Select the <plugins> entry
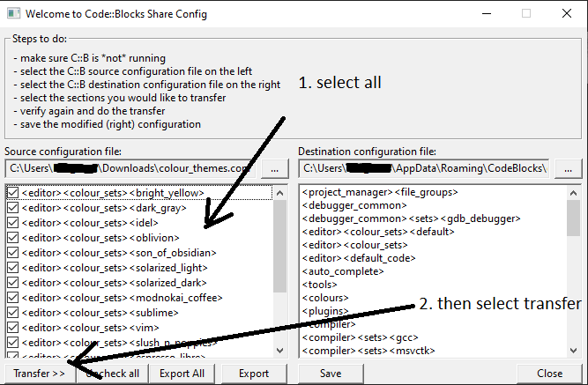588x385 pixels. coord(325,311)
